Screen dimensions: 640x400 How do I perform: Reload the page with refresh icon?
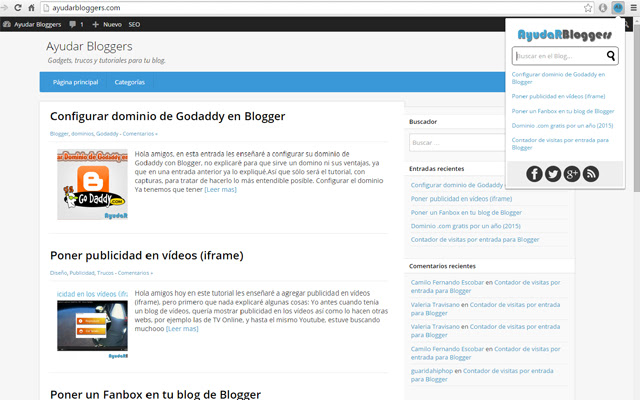(18, 8)
